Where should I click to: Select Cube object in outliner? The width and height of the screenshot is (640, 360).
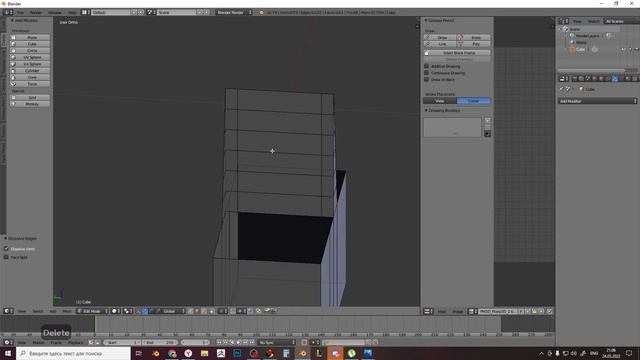point(580,49)
